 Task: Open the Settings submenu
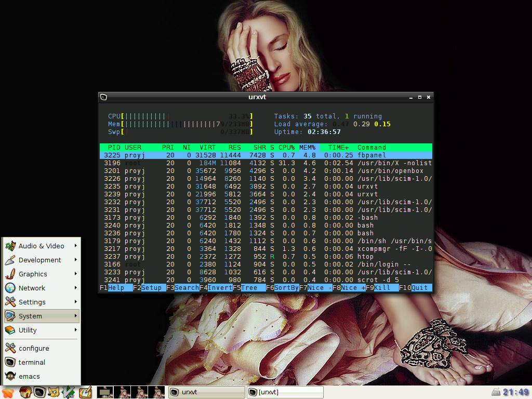(42, 302)
